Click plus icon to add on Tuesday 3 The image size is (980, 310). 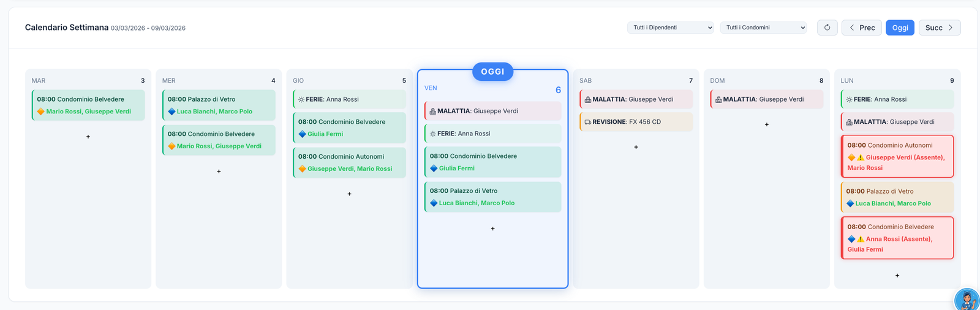(88, 137)
